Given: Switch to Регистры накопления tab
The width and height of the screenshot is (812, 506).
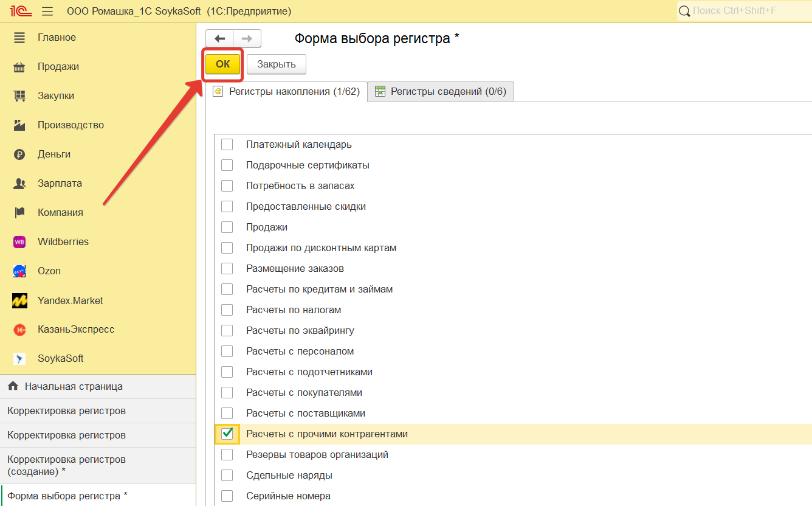Looking at the screenshot, I should (287, 92).
